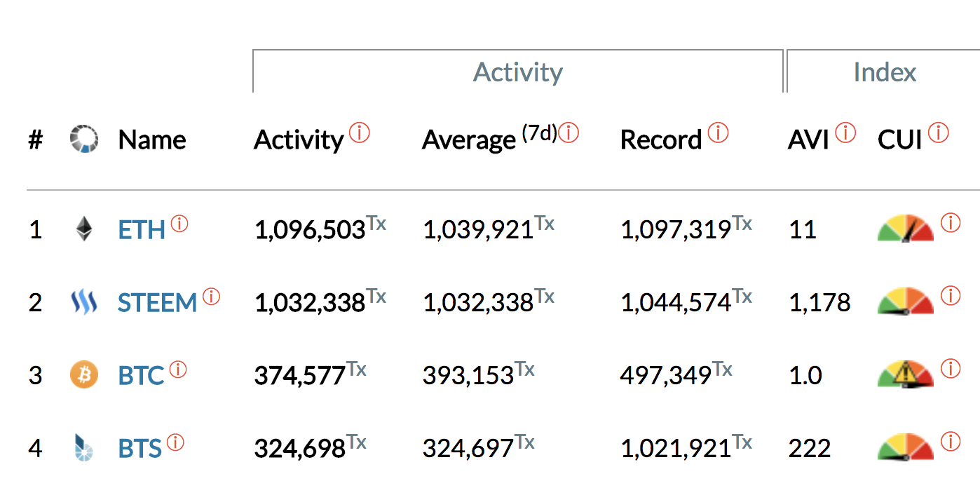Click the orange Bitcoin logo
The width and height of the screenshot is (980, 488).
point(84,375)
